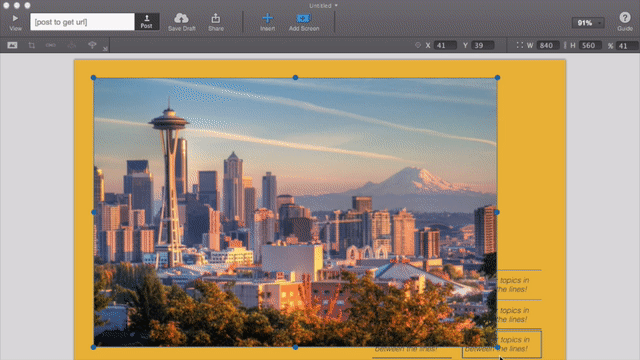Collapse the small toolbar corner arrow
Viewport: 640px width, 360px height.
coord(105,49)
